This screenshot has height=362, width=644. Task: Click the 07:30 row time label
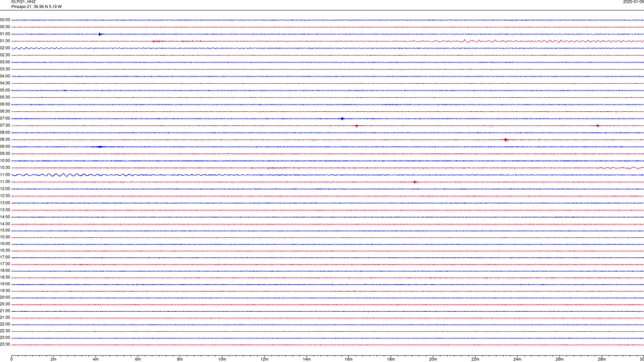point(5,125)
